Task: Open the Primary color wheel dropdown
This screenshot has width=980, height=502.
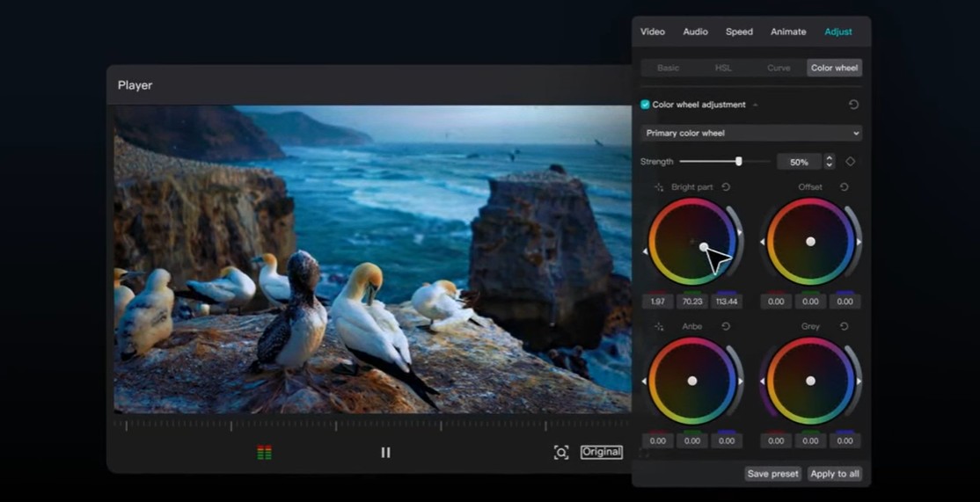Action: [x=751, y=134]
